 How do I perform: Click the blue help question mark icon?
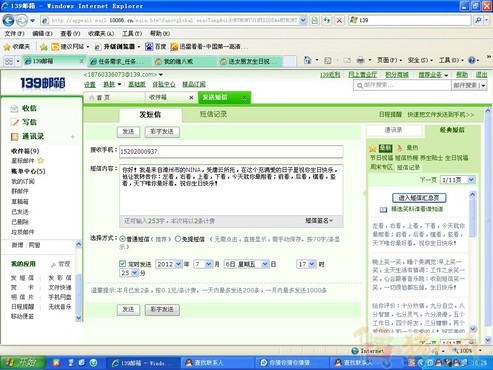(472, 60)
